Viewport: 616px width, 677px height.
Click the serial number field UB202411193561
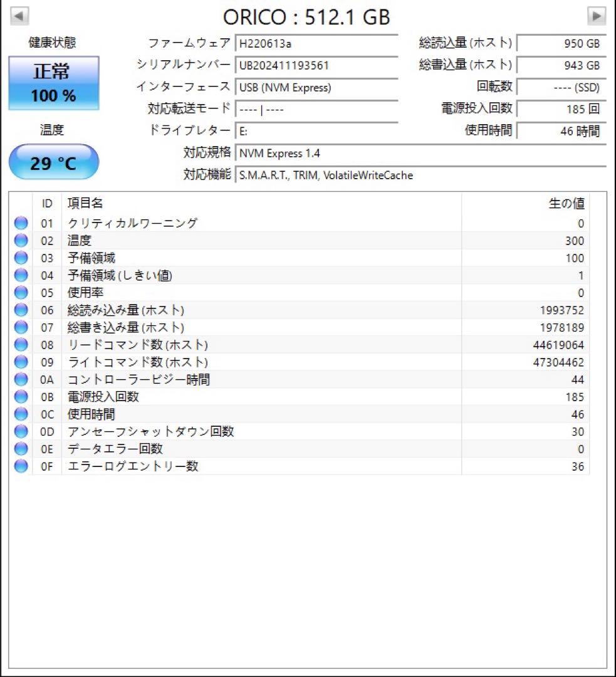[x=316, y=66]
